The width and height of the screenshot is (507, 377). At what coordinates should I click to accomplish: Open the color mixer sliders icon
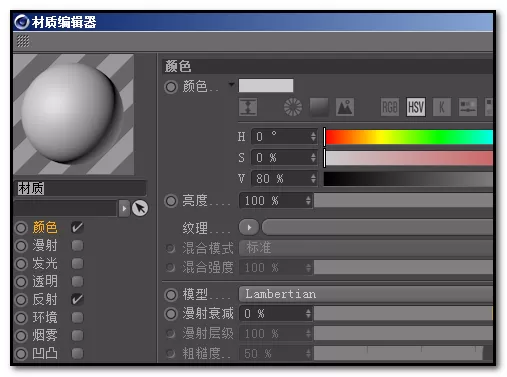[x=468, y=107]
